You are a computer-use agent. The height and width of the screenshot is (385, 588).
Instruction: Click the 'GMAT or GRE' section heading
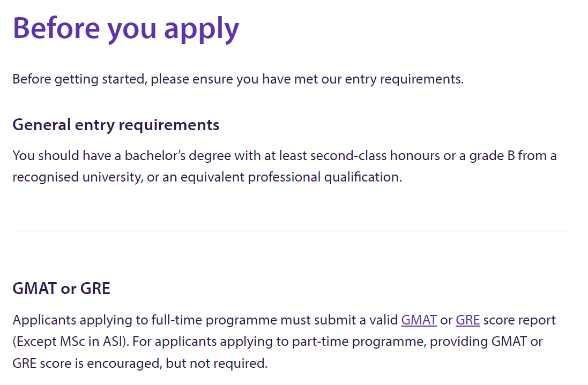(x=61, y=289)
